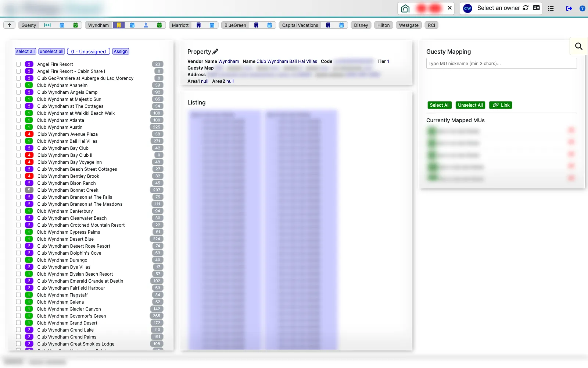Screen dimensions: 588x368
Task: Open the '0 - Unassigned' tier dropdown
Action: point(89,52)
